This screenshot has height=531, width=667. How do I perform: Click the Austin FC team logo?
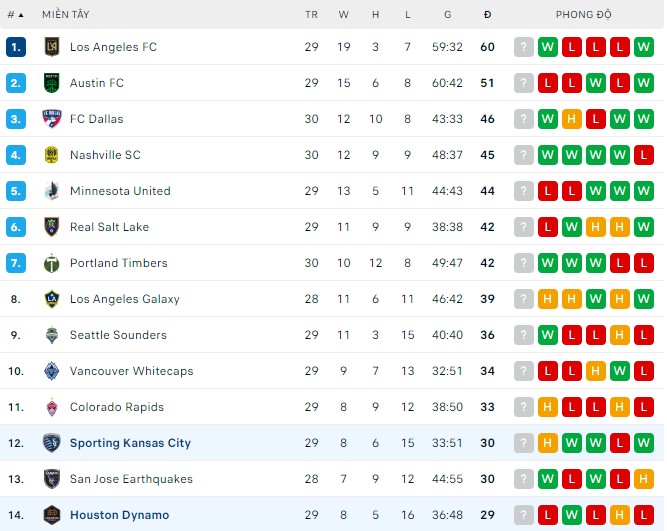point(52,83)
